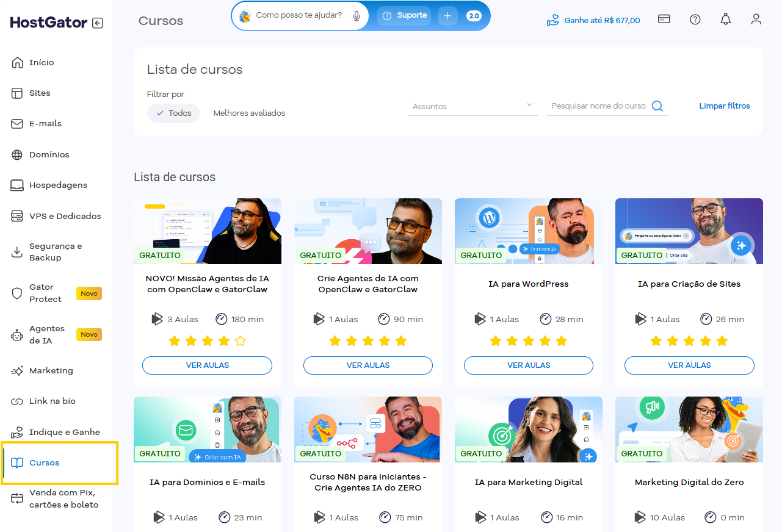Viewport: 782px width, 532px height.
Task: Open user account profile icon
Action: click(x=756, y=19)
